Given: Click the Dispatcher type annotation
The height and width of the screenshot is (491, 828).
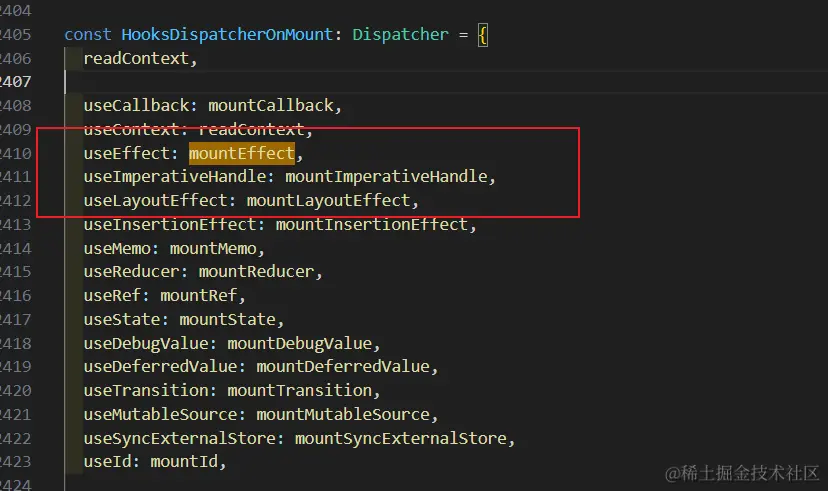Looking at the screenshot, I should [x=400, y=34].
